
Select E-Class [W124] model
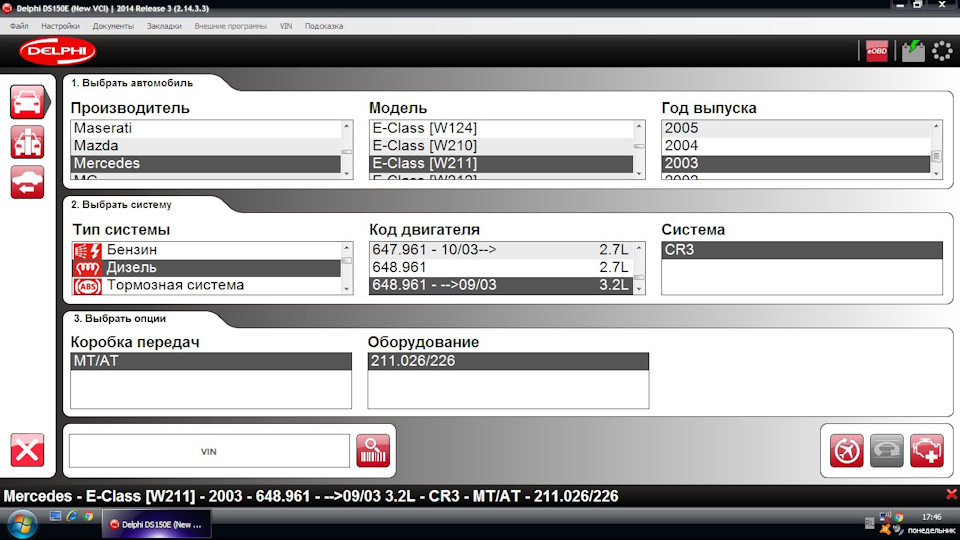click(501, 128)
